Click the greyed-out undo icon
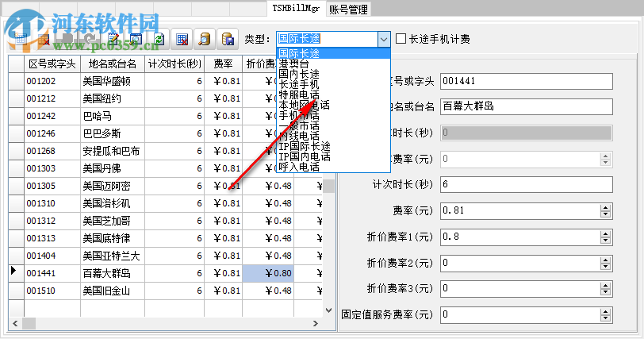 (90, 40)
